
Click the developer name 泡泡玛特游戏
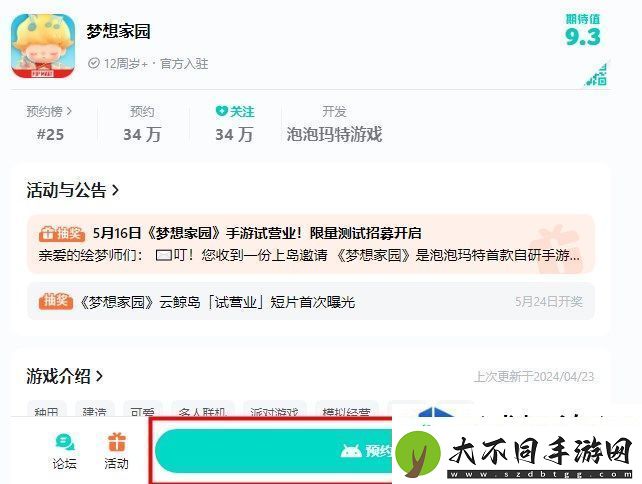(334, 134)
